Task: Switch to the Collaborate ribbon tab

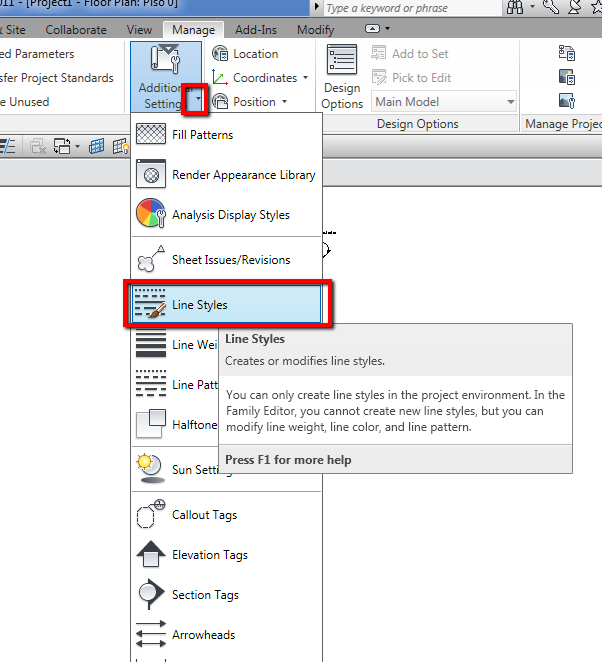Action: (x=76, y=30)
